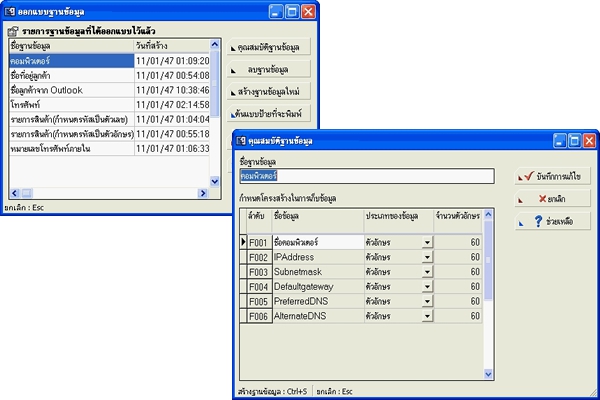
Task: Click character count 60 in F004 row
Action: [x=458, y=287]
